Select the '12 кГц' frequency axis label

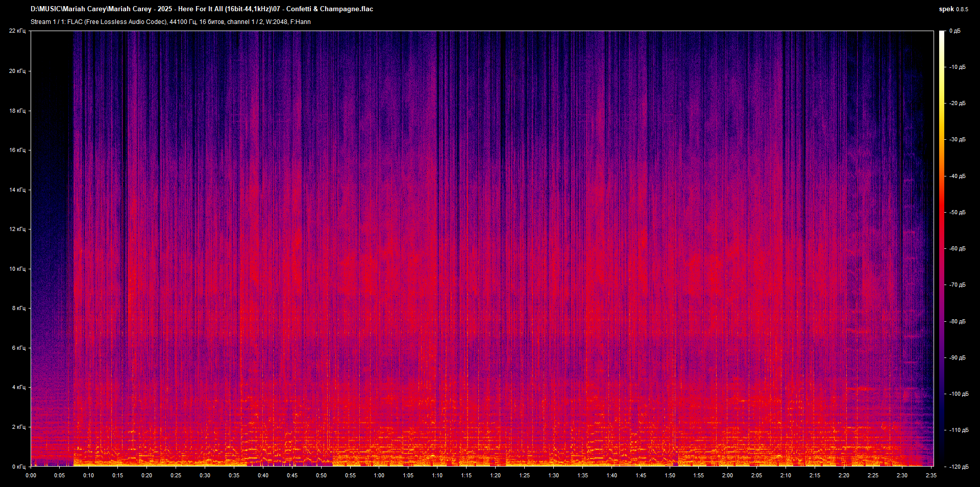point(17,229)
